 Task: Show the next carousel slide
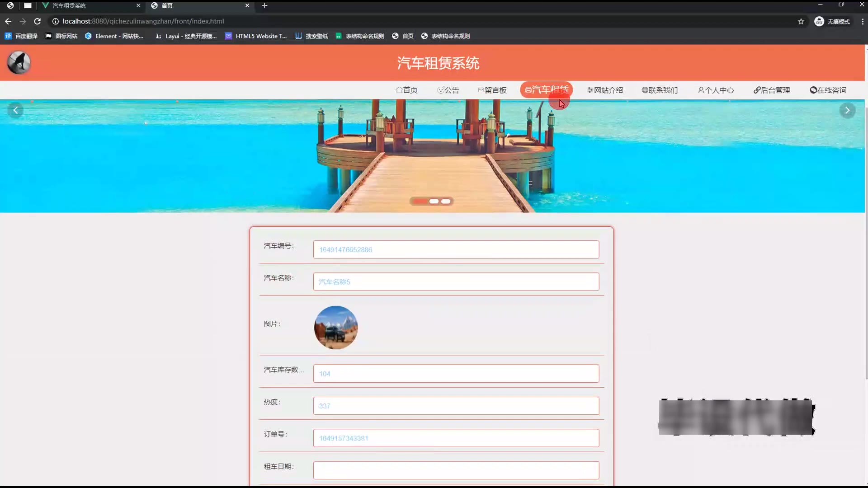tap(847, 110)
